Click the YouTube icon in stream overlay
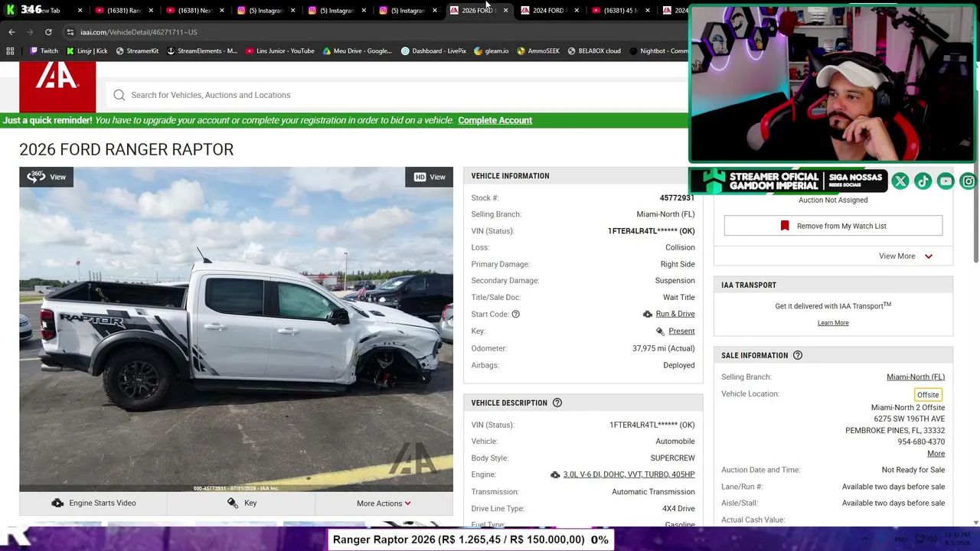980x551 pixels. pos(946,181)
